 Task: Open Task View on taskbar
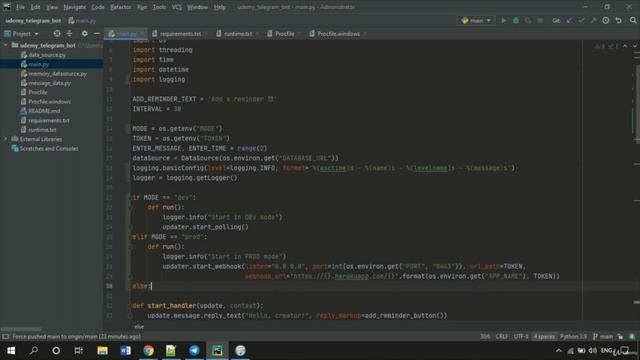78,351
